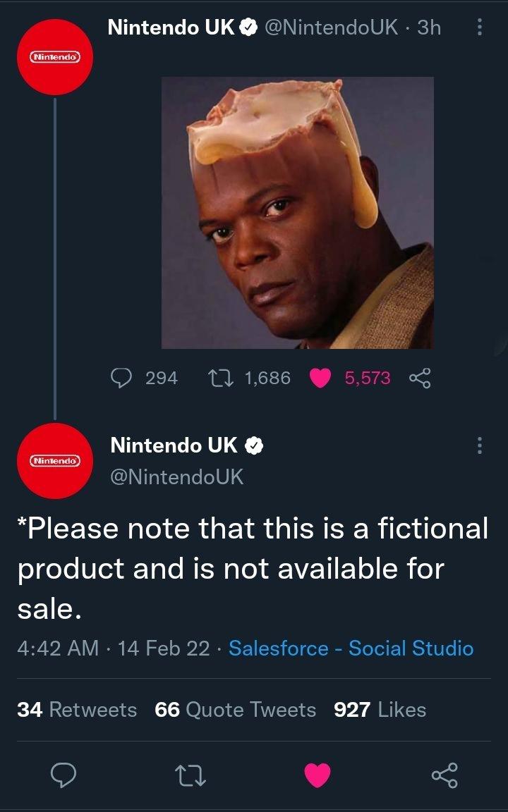View the 66 Quote Tweets
508x812 pixels.
235,709
